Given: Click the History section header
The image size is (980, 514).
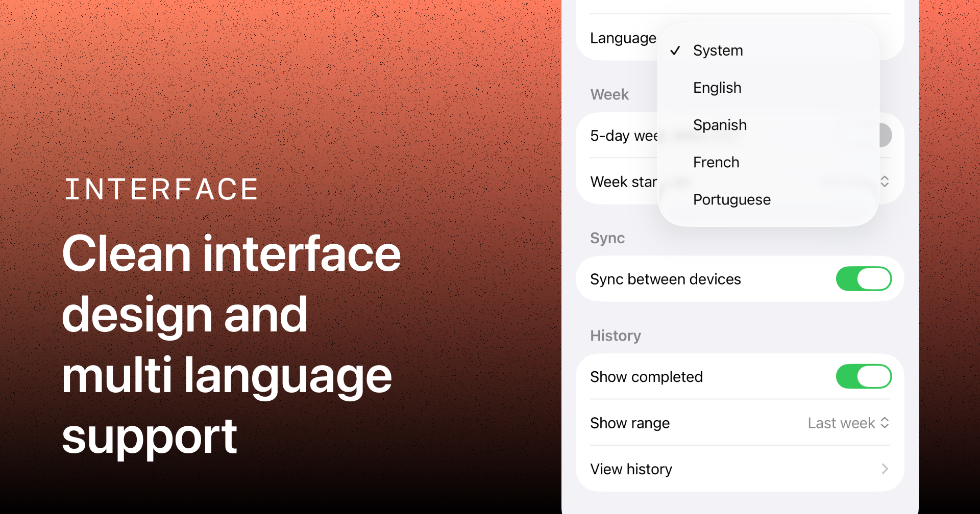Looking at the screenshot, I should 616,336.
